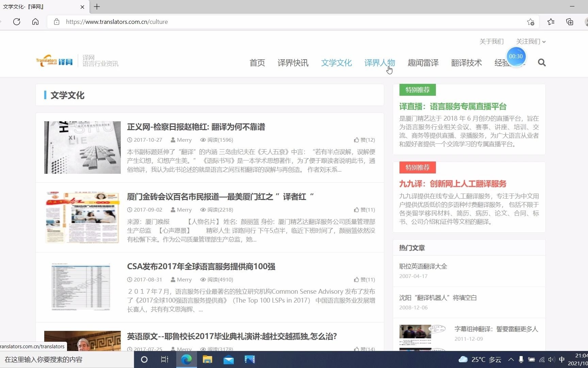This screenshot has width=588, height=368.
Task: Click the 25°C 多云 weather text
Action: click(x=486, y=359)
